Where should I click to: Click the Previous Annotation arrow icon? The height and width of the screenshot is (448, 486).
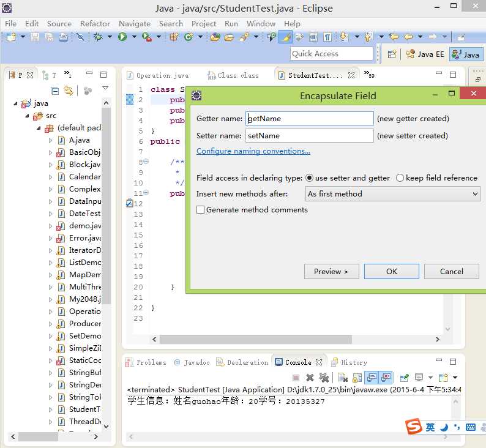tap(368, 37)
